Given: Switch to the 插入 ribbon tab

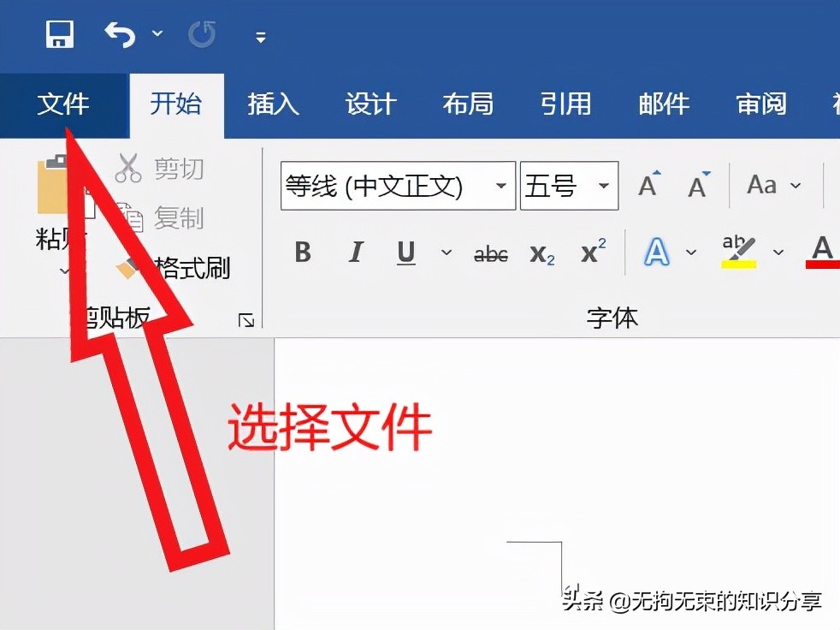Looking at the screenshot, I should click(x=272, y=104).
